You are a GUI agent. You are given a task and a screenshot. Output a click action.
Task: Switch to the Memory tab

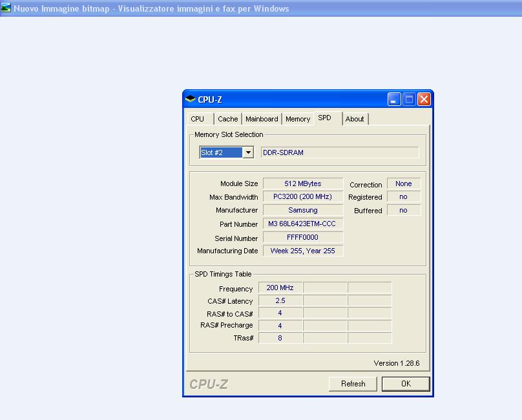point(298,119)
